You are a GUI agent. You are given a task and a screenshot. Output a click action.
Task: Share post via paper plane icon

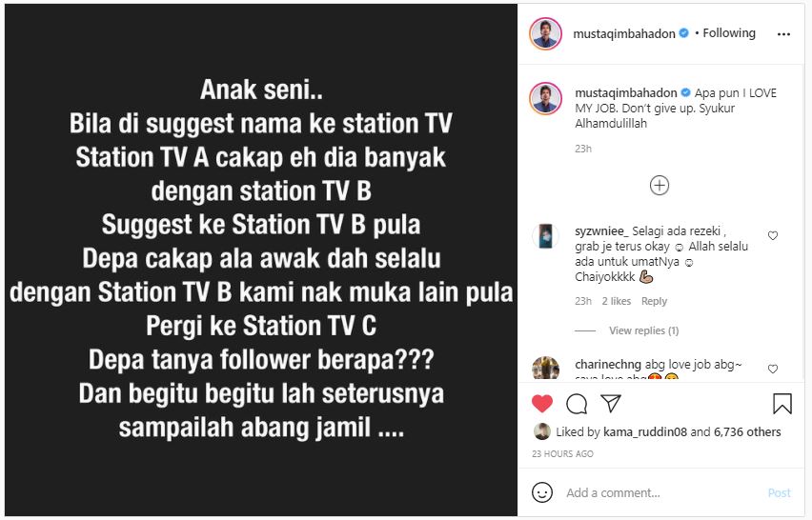pos(611,404)
